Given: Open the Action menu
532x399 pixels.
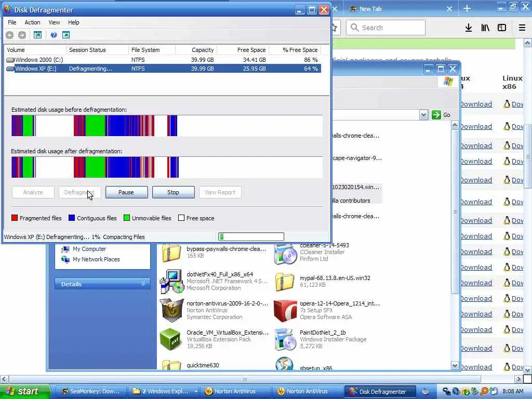Looking at the screenshot, I should click(32, 22).
